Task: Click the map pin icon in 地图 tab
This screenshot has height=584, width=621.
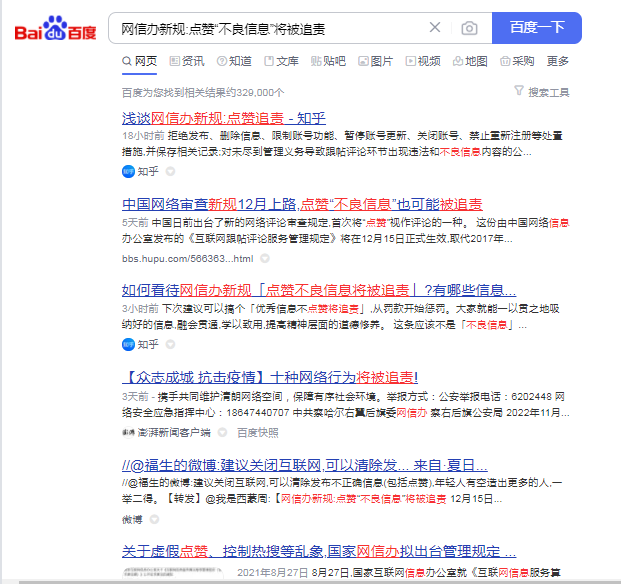Action: [458, 61]
